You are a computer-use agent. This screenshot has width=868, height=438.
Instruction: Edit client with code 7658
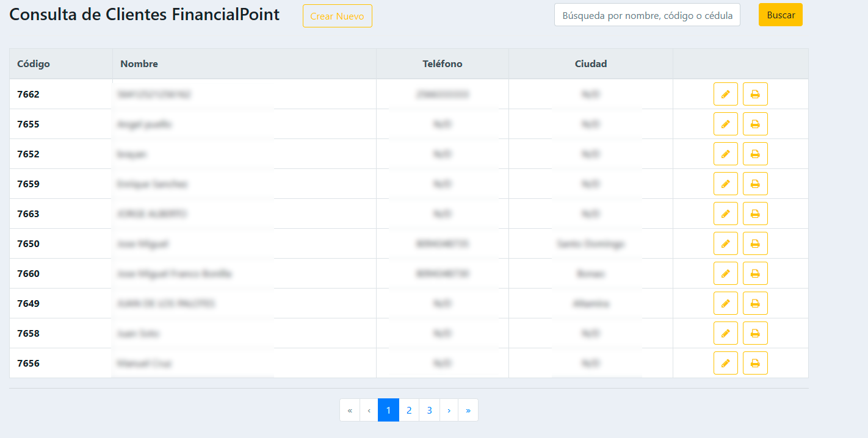tap(725, 333)
